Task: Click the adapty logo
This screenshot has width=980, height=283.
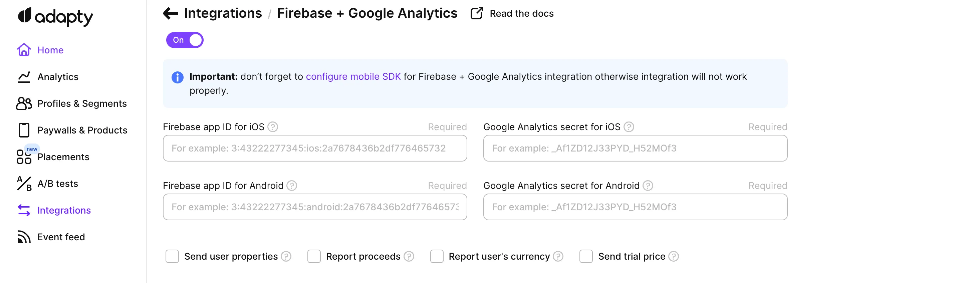Action: (55, 17)
